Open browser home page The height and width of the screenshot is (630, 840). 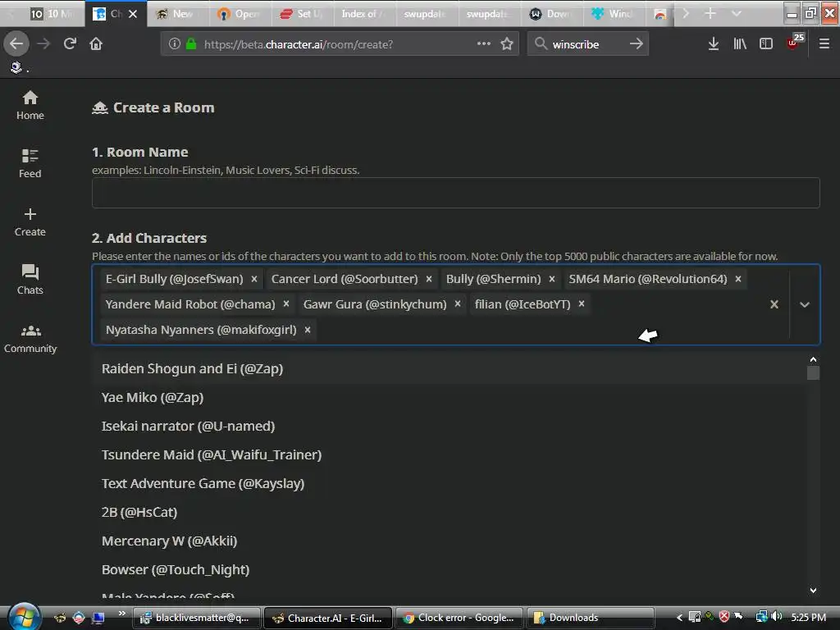96,44
